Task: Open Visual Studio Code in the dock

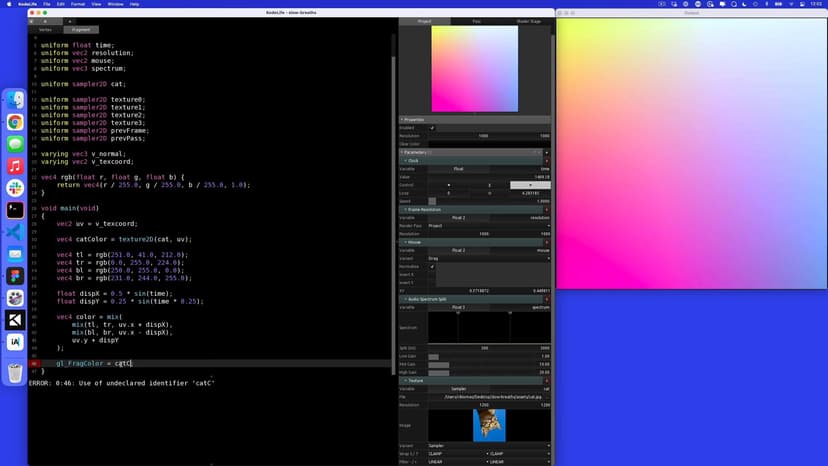Action: tap(15, 232)
